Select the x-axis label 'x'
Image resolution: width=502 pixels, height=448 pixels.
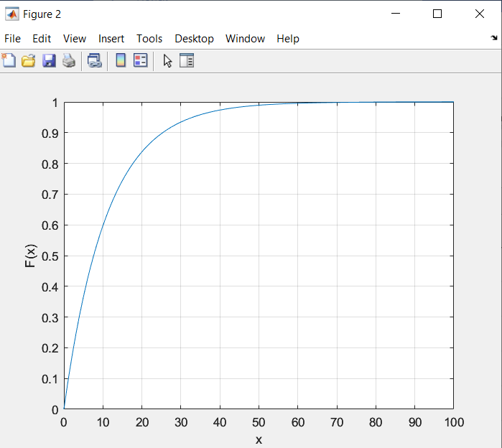point(259,440)
